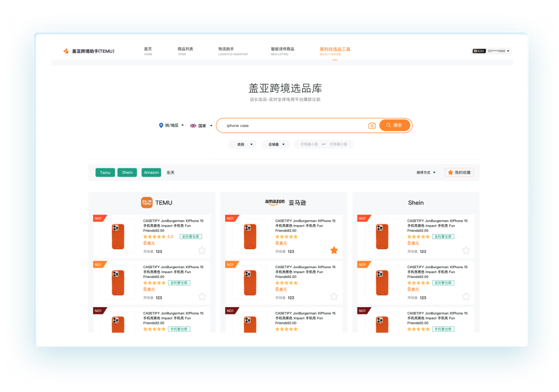Favorite the first Shein product with the star
Image resolution: width=559 pixels, height=392 pixels.
[x=466, y=250]
